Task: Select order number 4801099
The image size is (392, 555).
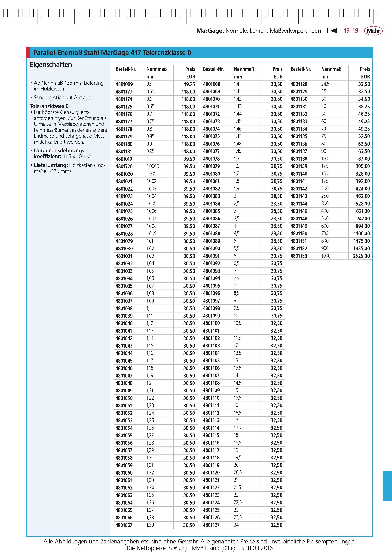Action: click(212, 316)
